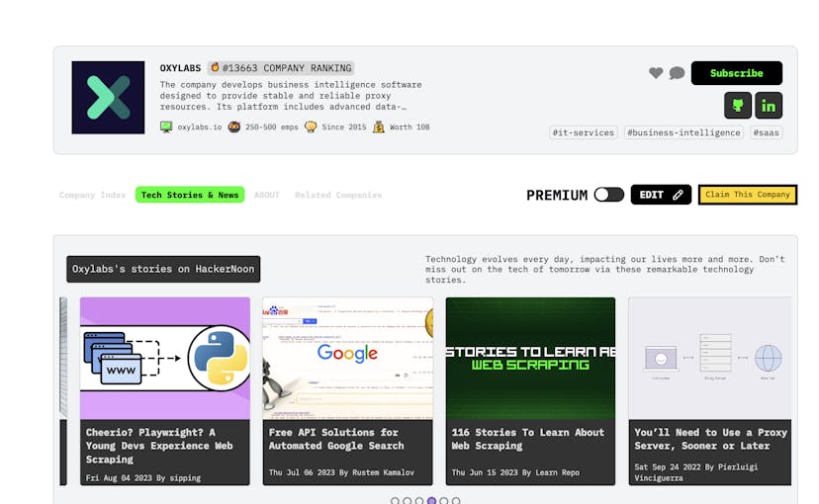Open 'Free API Solutions for Automated Google Search'
Viewport: 819px width, 504px height.
(x=336, y=439)
